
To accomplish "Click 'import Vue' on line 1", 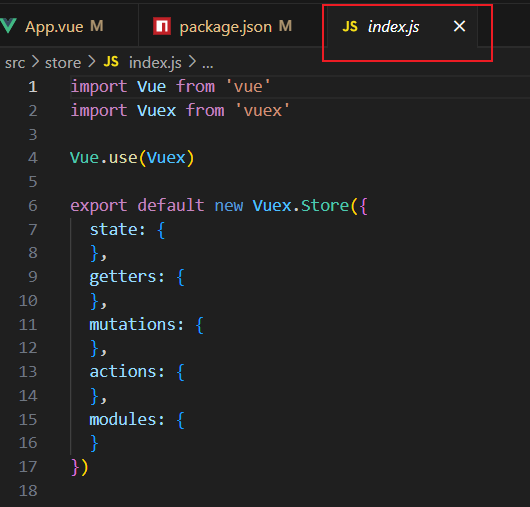I will 118,87.
